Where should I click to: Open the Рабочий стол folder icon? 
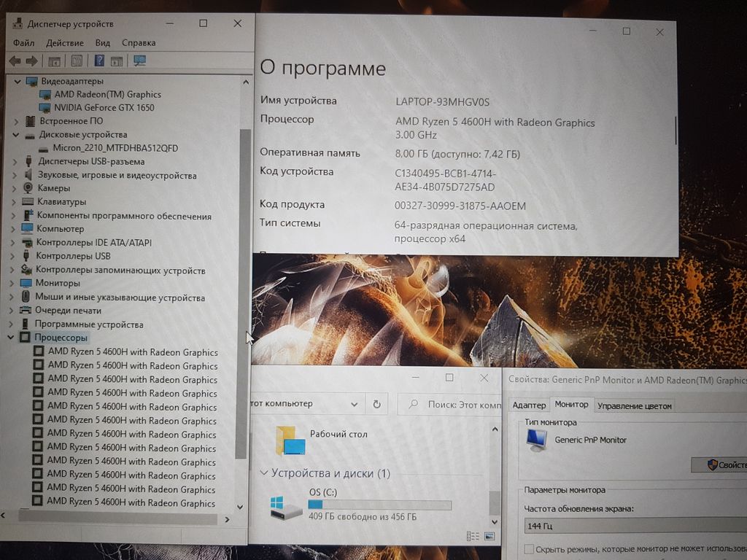(290, 440)
